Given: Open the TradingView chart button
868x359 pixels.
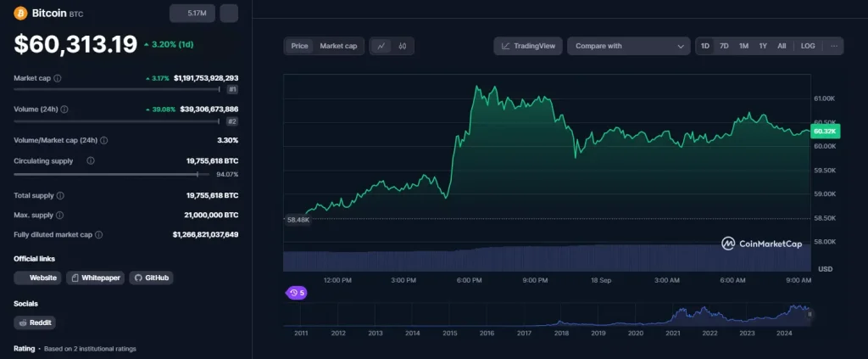Looking at the screenshot, I should pyautogui.click(x=527, y=46).
